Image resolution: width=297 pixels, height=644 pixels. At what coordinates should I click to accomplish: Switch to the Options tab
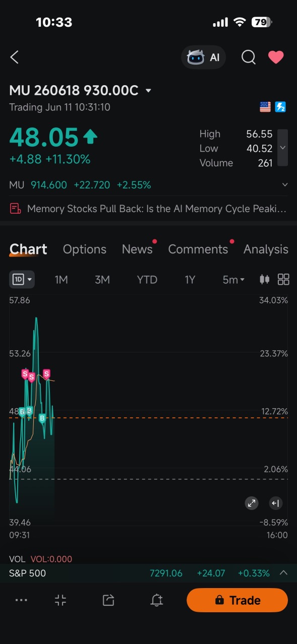pyautogui.click(x=85, y=249)
